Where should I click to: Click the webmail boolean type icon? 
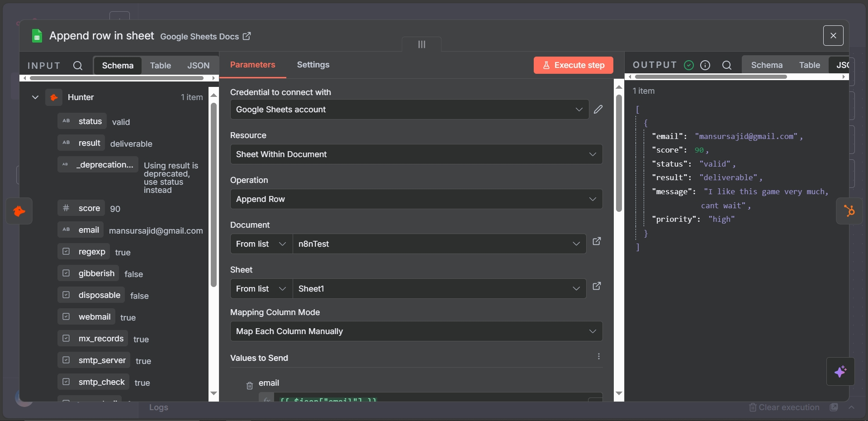coord(66,317)
